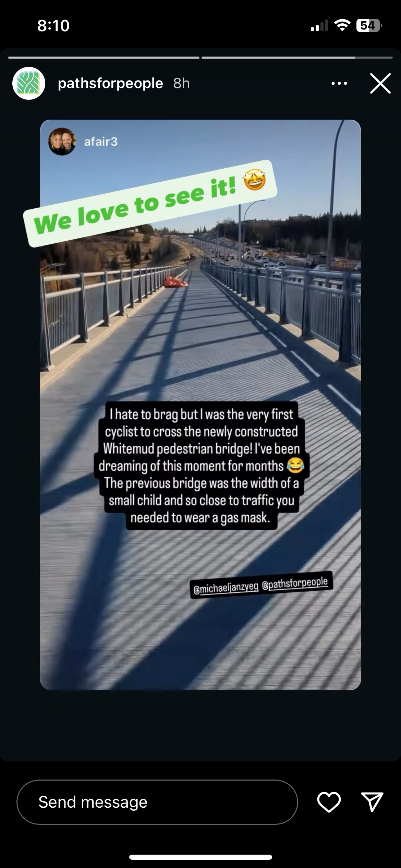Tap the 8:10 clock in status bar
This screenshot has height=868, width=401.
tap(53, 26)
